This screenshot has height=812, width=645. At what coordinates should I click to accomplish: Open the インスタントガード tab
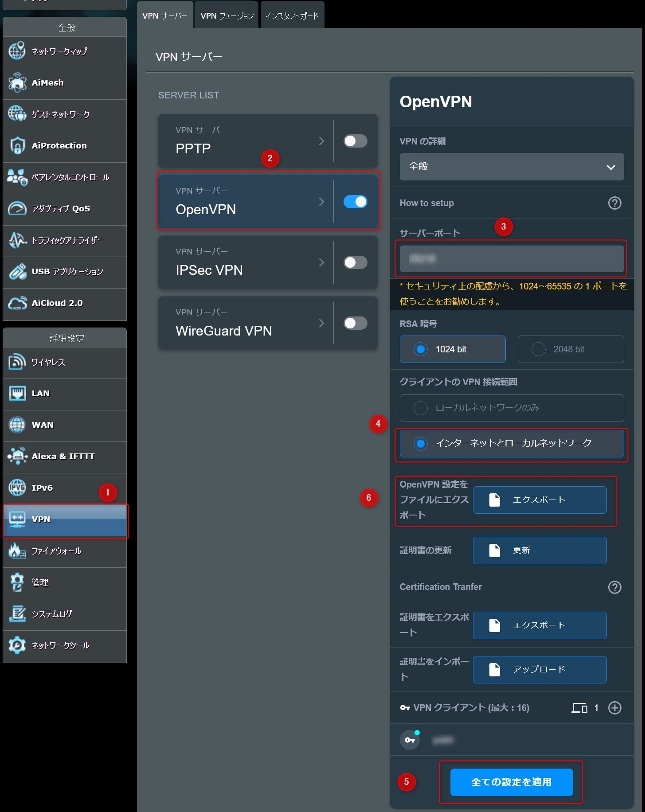(x=292, y=16)
